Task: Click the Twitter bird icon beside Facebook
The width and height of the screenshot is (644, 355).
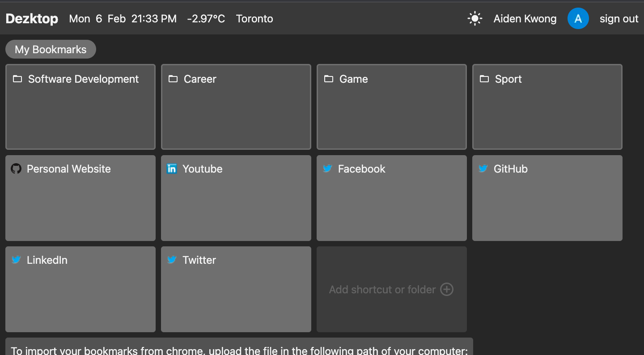Action: [327, 169]
